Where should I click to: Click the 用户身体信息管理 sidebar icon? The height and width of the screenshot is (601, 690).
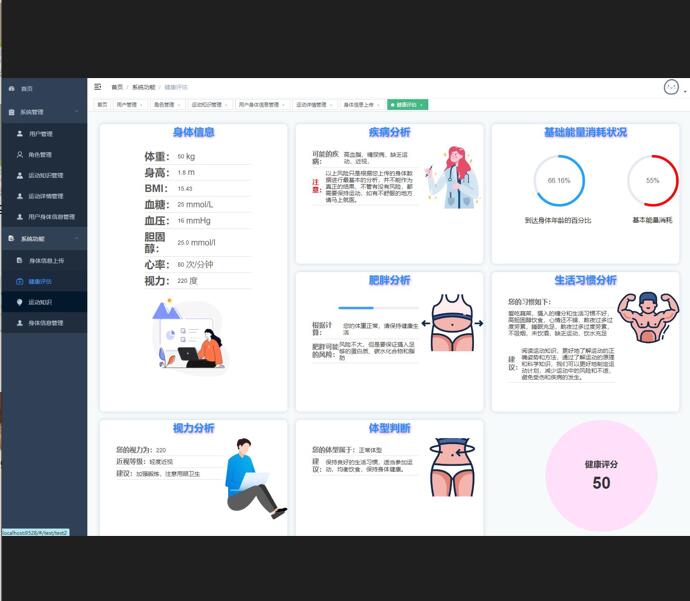[x=20, y=216]
